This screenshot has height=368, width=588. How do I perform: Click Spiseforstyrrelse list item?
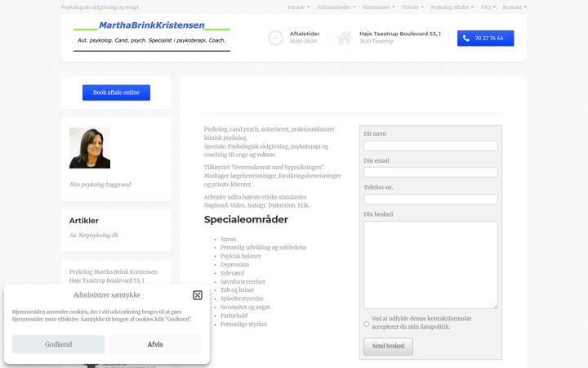pyautogui.click(x=242, y=298)
